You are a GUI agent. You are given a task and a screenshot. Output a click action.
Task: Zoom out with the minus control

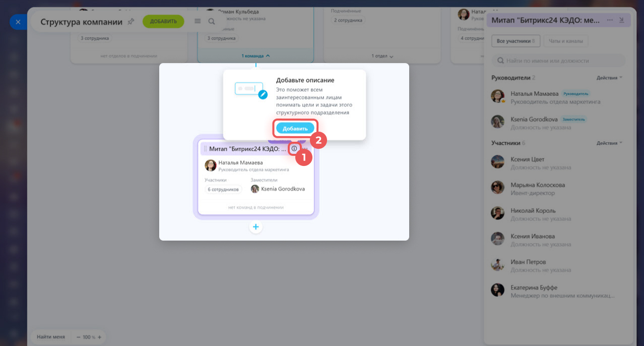coord(79,337)
